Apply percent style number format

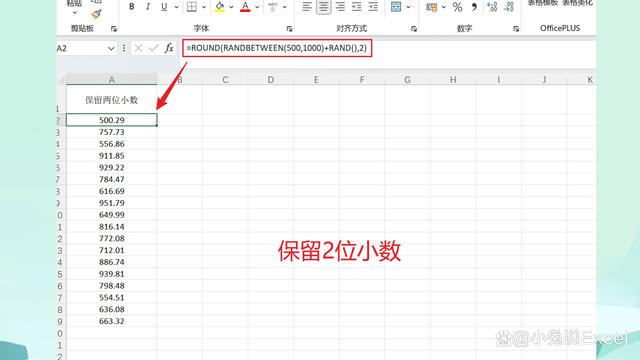click(458, 7)
